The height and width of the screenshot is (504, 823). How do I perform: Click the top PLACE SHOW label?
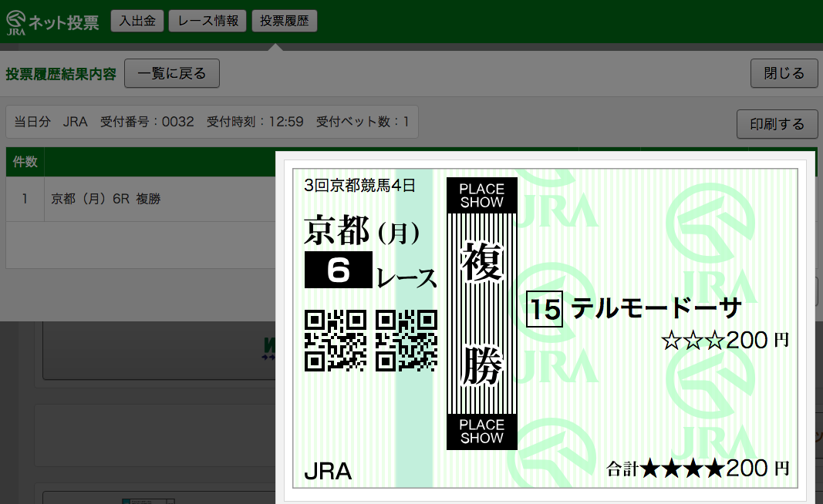(482, 195)
